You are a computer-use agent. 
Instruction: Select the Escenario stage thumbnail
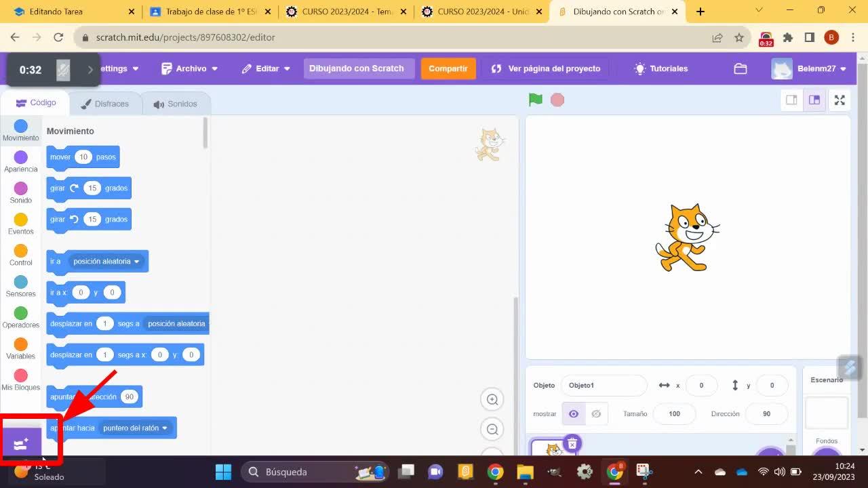827,413
